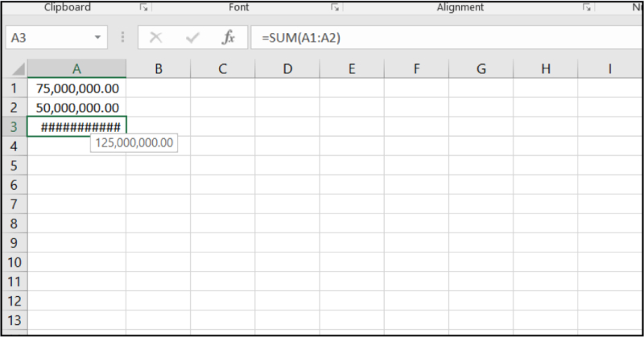Select column A header
This screenshot has width=644, height=337.
[x=76, y=68]
